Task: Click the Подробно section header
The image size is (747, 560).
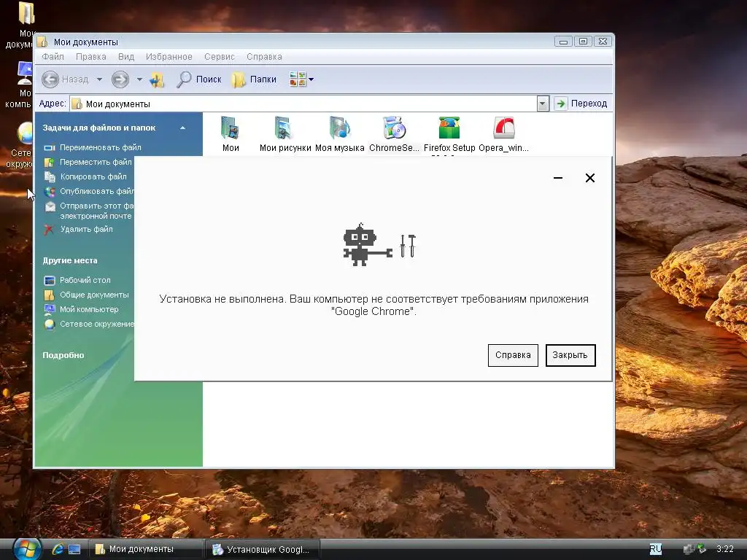Action: (x=63, y=355)
